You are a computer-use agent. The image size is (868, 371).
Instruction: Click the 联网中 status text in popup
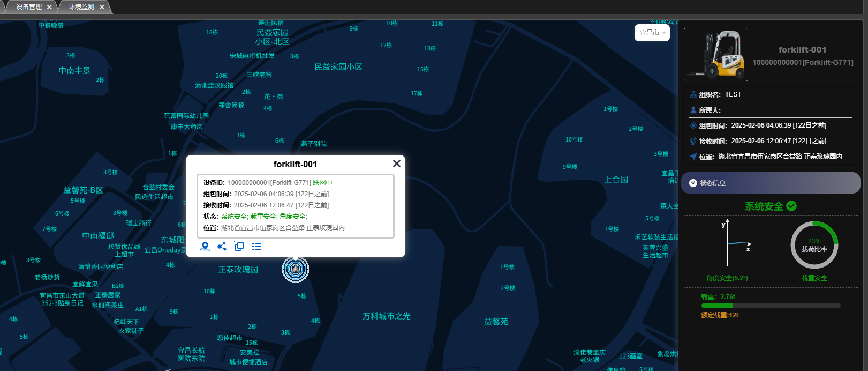click(322, 183)
